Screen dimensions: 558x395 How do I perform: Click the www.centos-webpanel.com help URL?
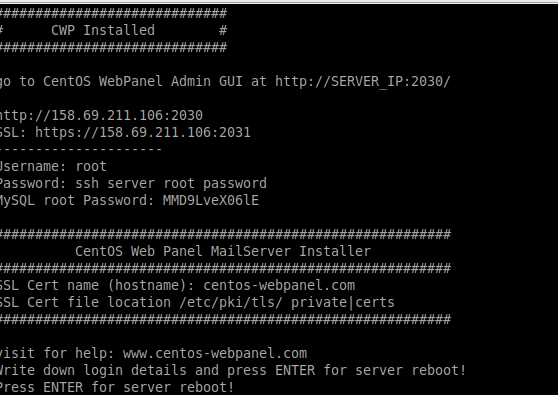coord(215,353)
